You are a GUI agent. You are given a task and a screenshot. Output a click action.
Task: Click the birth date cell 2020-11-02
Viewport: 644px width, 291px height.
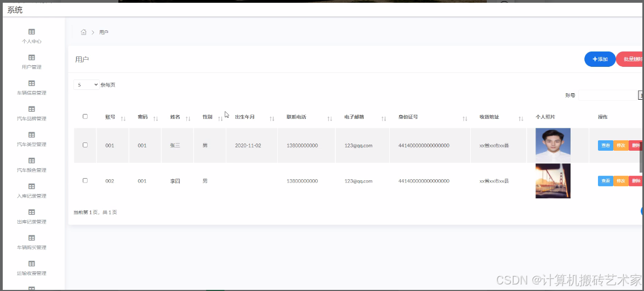tap(248, 145)
